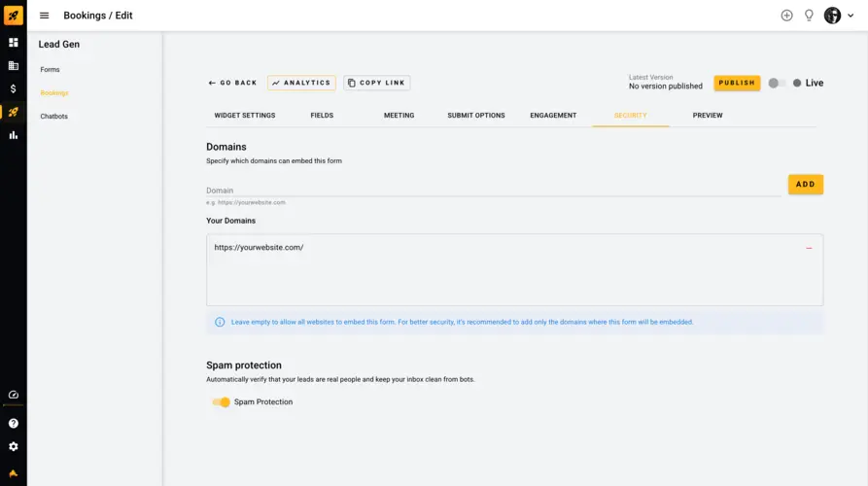Open the building icon in sidebar
Screen dimensions: 868x486
[x=14, y=66]
